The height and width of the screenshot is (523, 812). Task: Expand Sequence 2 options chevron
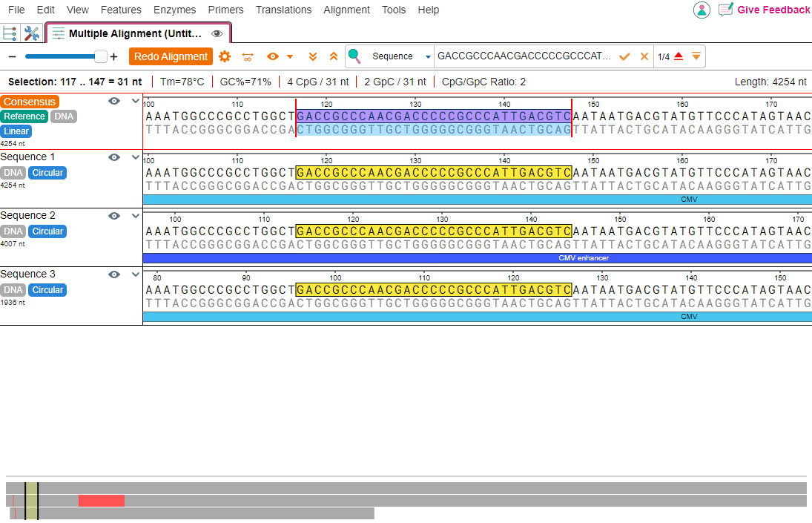pyautogui.click(x=136, y=215)
